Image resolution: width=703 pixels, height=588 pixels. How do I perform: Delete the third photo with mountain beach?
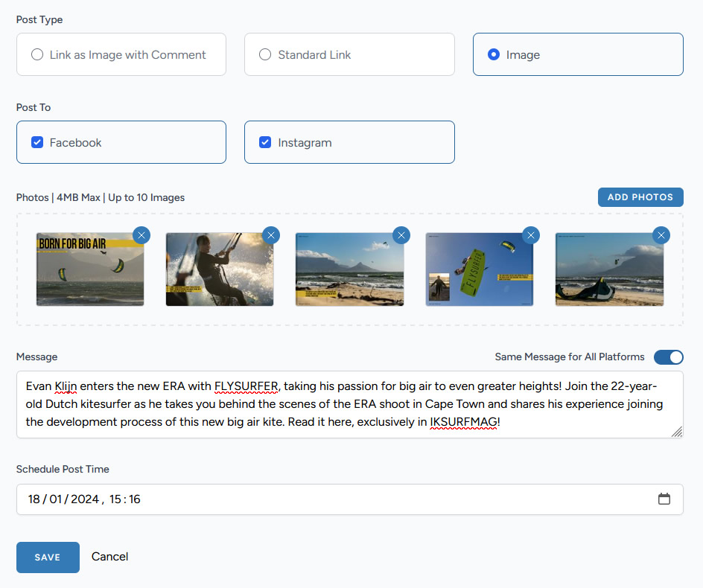401,235
